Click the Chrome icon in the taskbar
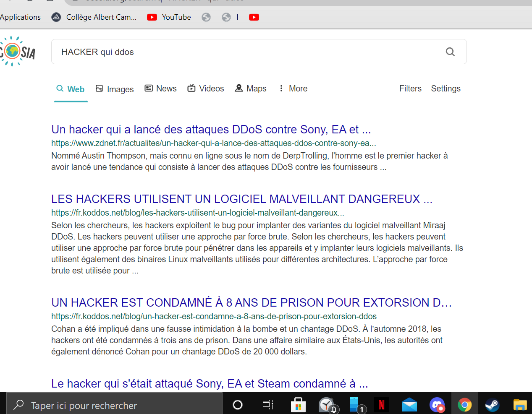 tap(465, 405)
